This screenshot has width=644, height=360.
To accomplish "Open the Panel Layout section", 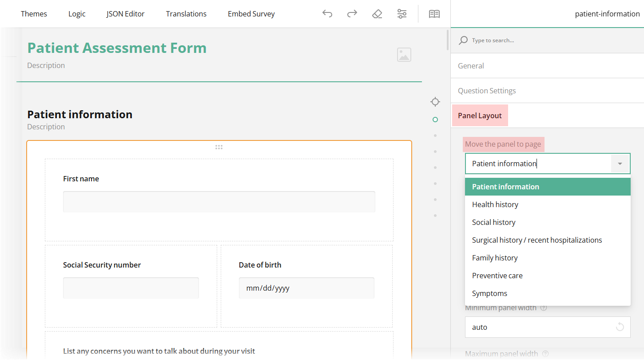I will (x=480, y=115).
